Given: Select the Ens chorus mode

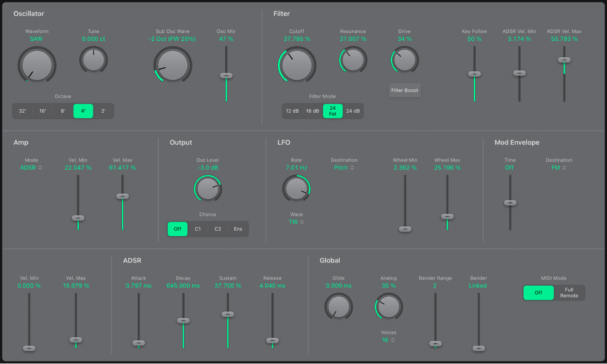Looking at the screenshot, I should [238, 229].
